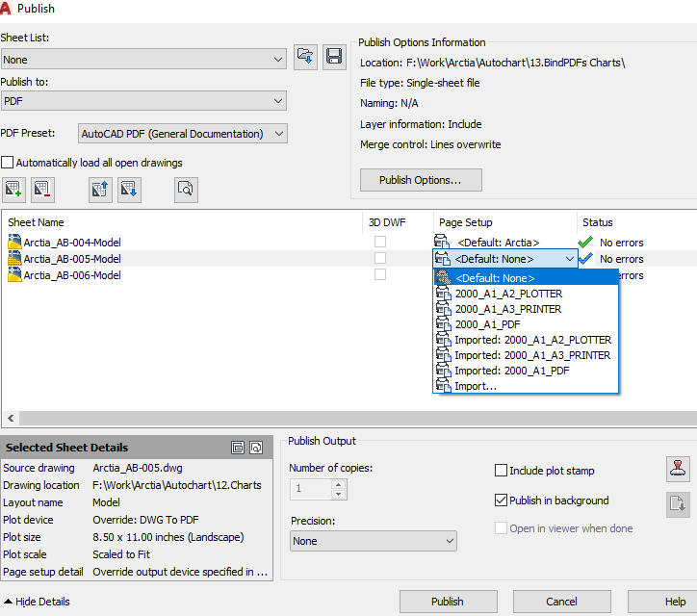
Task: Enable Include plot stamp checkbox
Action: coord(501,471)
